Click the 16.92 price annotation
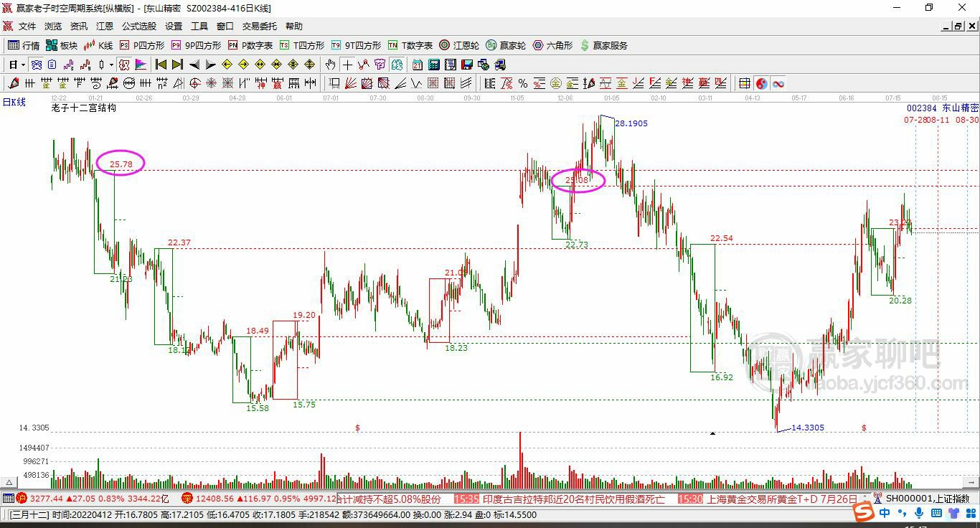 coord(722,377)
